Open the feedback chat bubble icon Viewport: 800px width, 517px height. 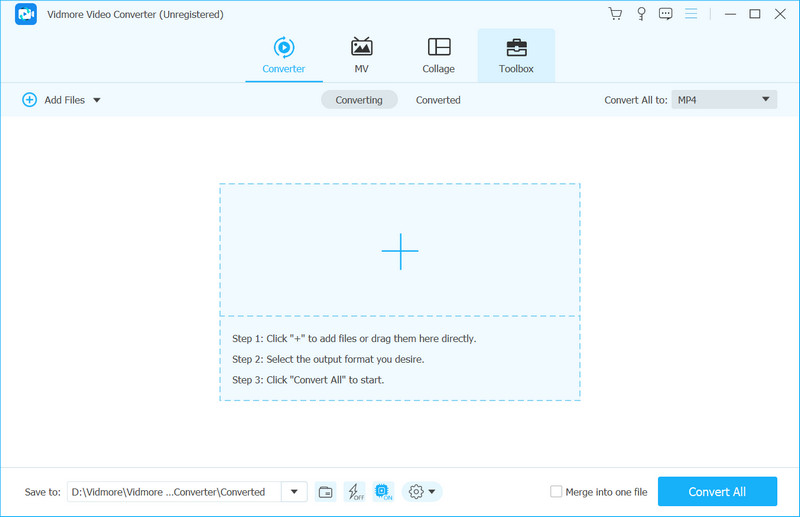pyautogui.click(x=665, y=14)
